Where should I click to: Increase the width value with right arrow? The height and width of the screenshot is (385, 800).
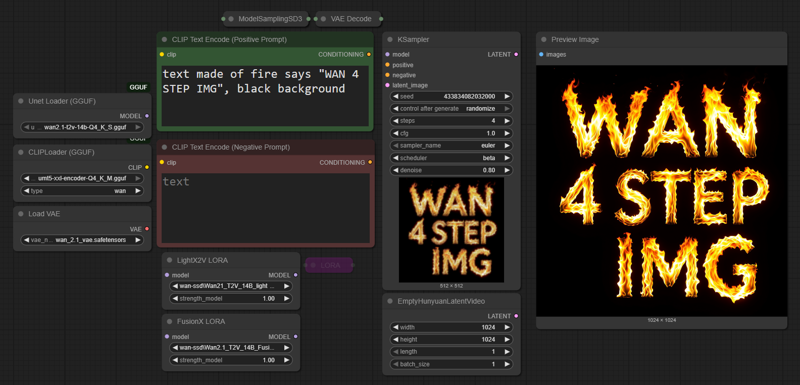tap(507, 327)
